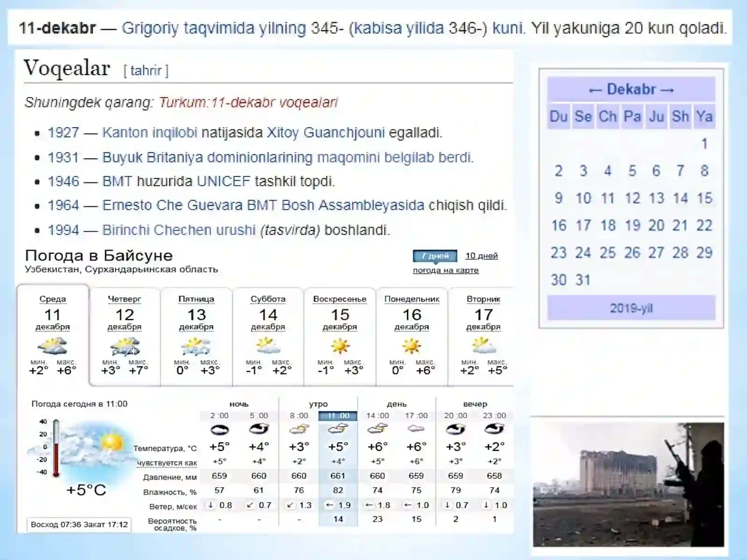Select 1 in the Dekabr calendar
Screen dimensions: 747x560
pos(705,144)
